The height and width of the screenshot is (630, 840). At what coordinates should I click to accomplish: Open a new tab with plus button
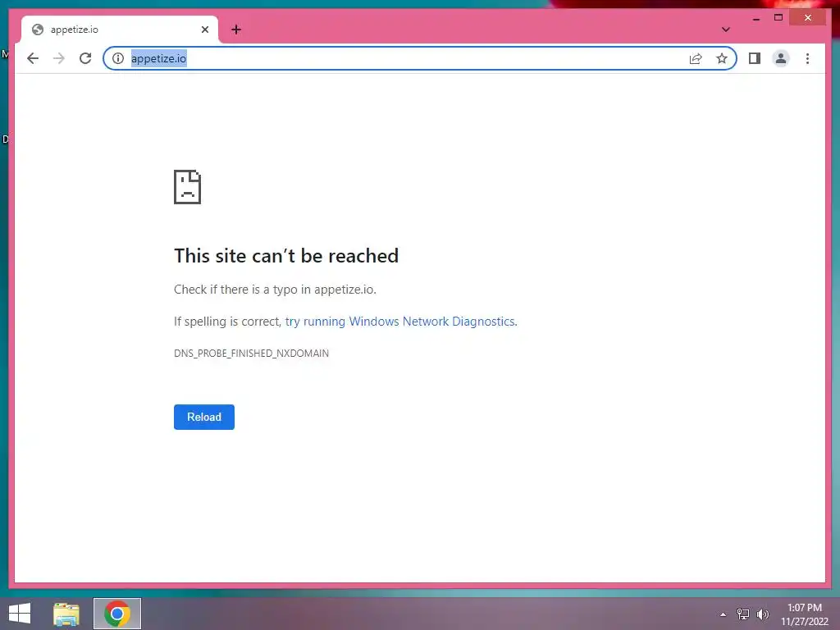pos(236,30)
